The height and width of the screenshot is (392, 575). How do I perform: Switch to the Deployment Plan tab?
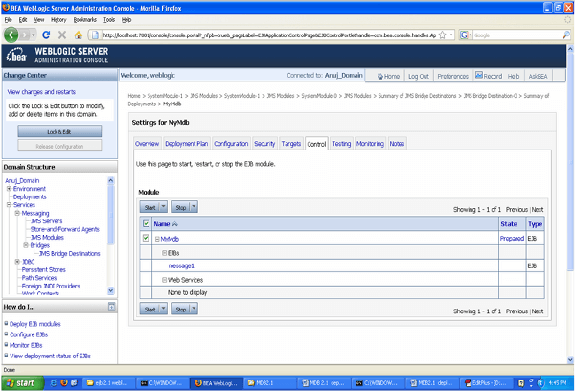[186, 144]
